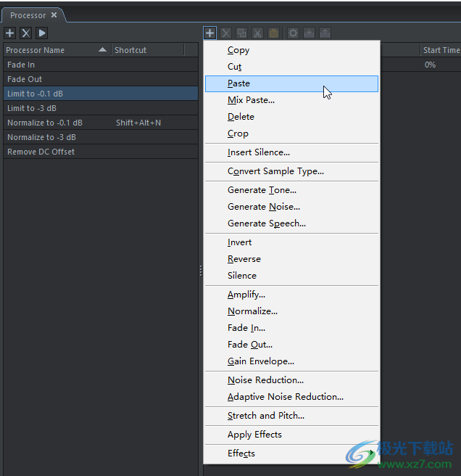Click the add step plus icon
Viewport: 461px width, 476px height.
[210, 33]
